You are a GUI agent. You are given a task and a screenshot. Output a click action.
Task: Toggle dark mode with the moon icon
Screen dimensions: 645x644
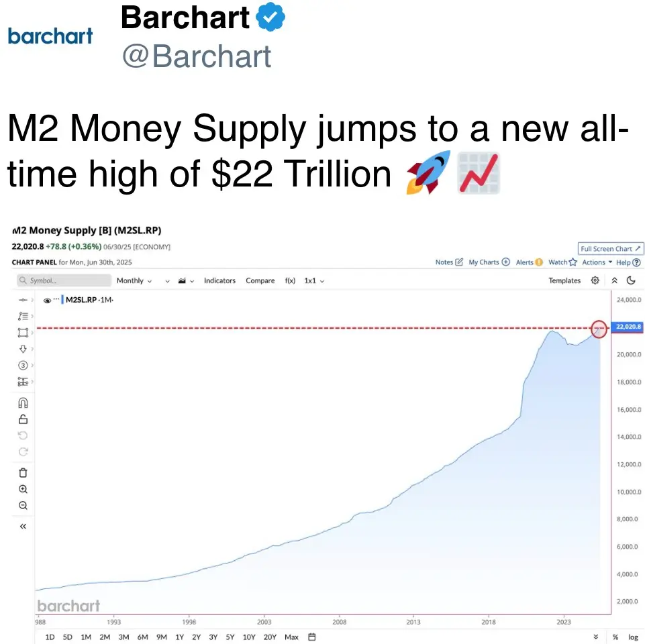coord(631,280)
